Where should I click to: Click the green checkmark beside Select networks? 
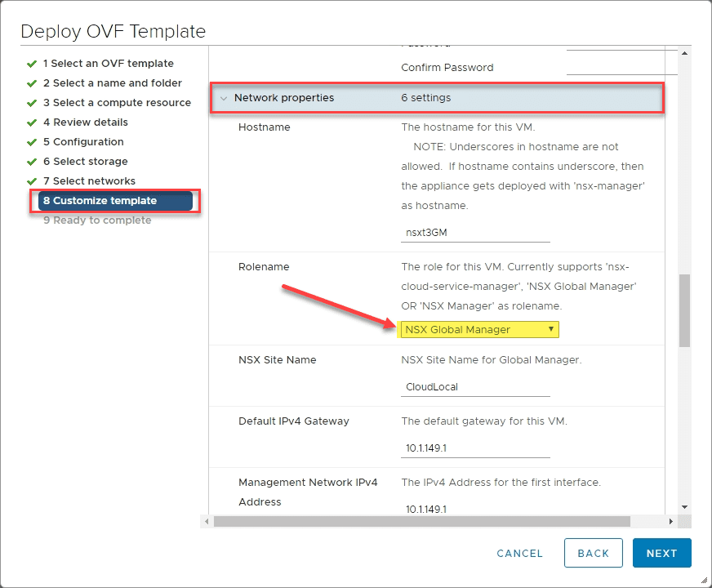[32, 181]
